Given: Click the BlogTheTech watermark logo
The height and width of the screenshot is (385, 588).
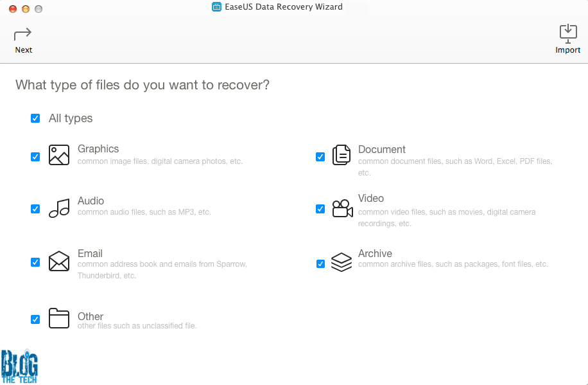Looking at the screenshot, I should (19, 366).
